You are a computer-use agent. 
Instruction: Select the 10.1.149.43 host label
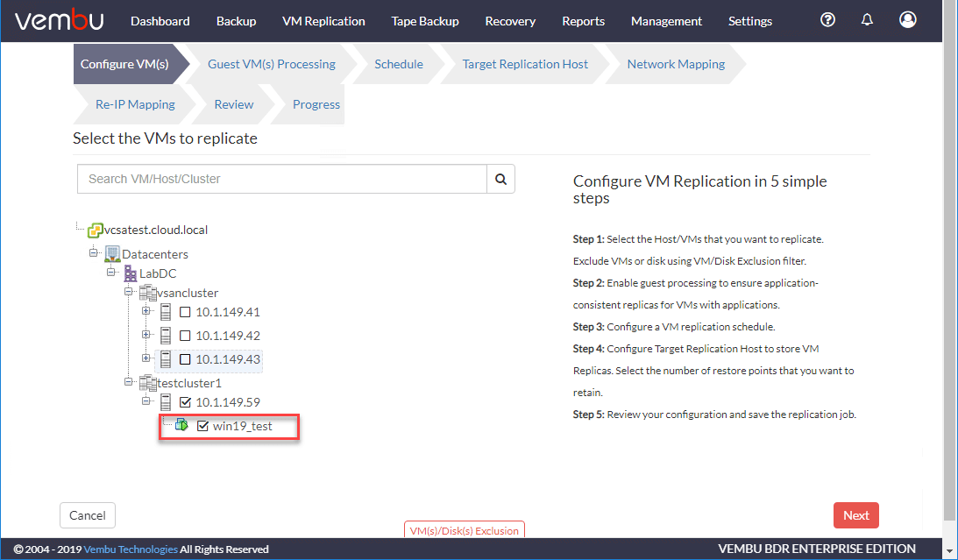point(228,359)
